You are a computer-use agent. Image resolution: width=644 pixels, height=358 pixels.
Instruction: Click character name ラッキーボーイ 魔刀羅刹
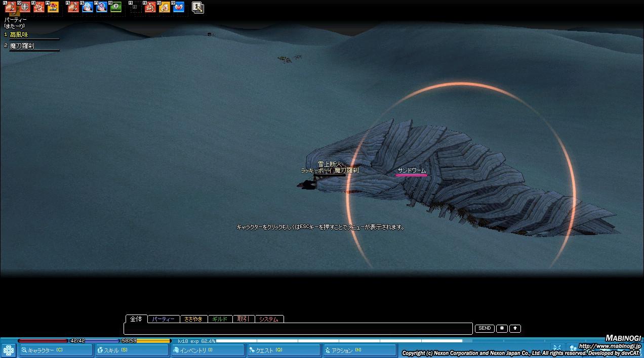coord(330,171)
